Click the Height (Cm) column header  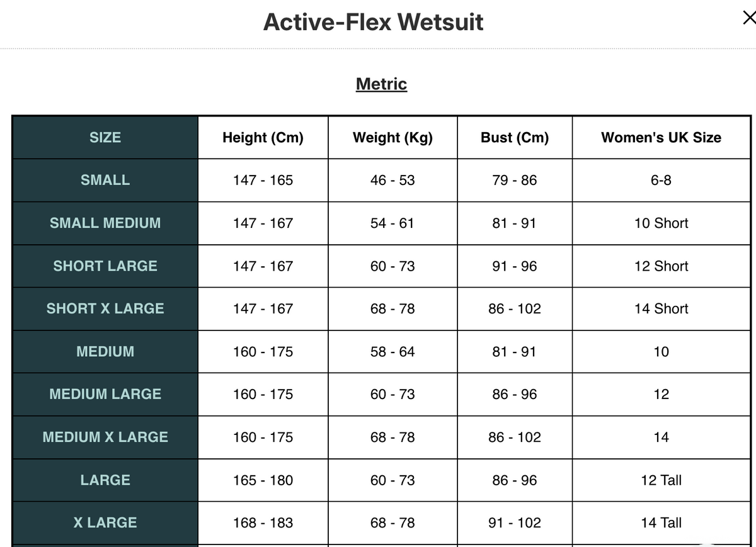click(x=263, y=137)
